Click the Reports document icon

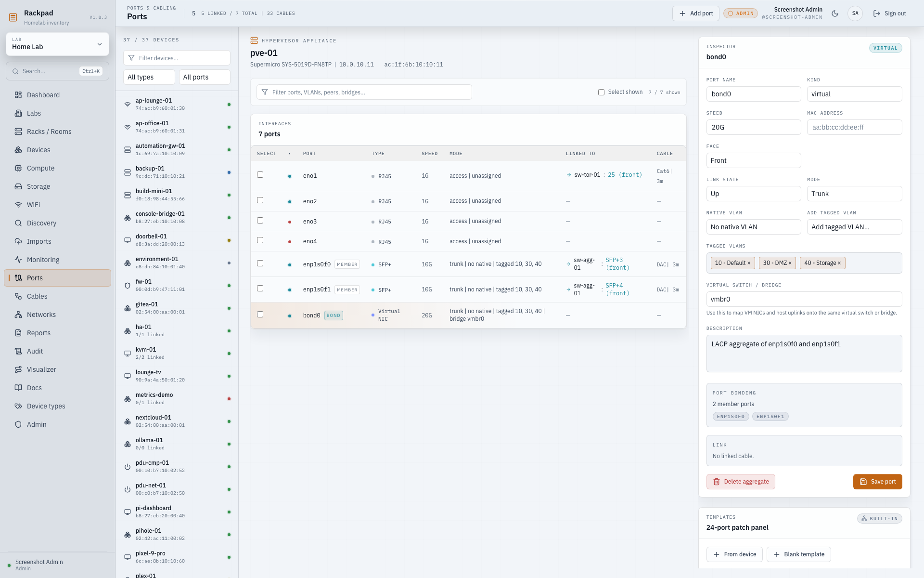18,333
